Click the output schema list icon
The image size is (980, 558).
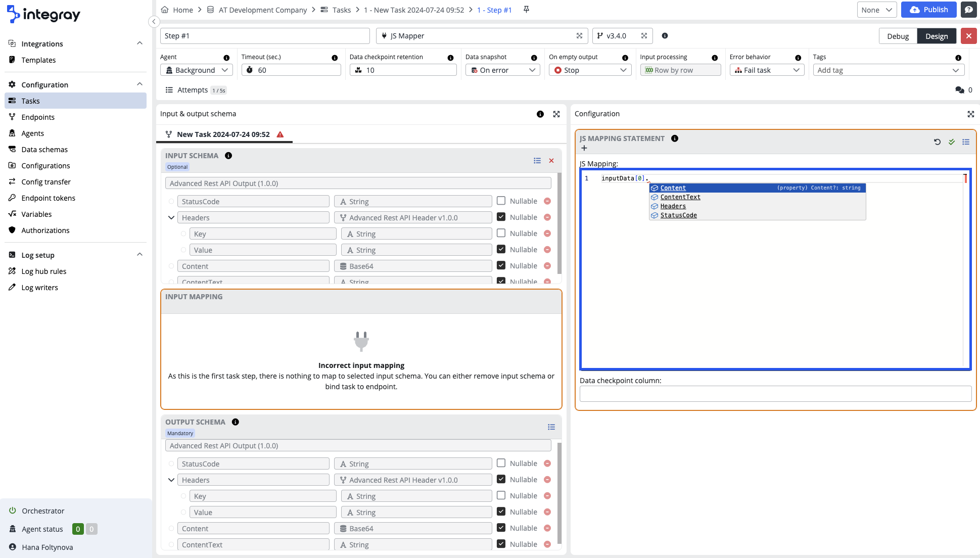click(x=551, y=427)
